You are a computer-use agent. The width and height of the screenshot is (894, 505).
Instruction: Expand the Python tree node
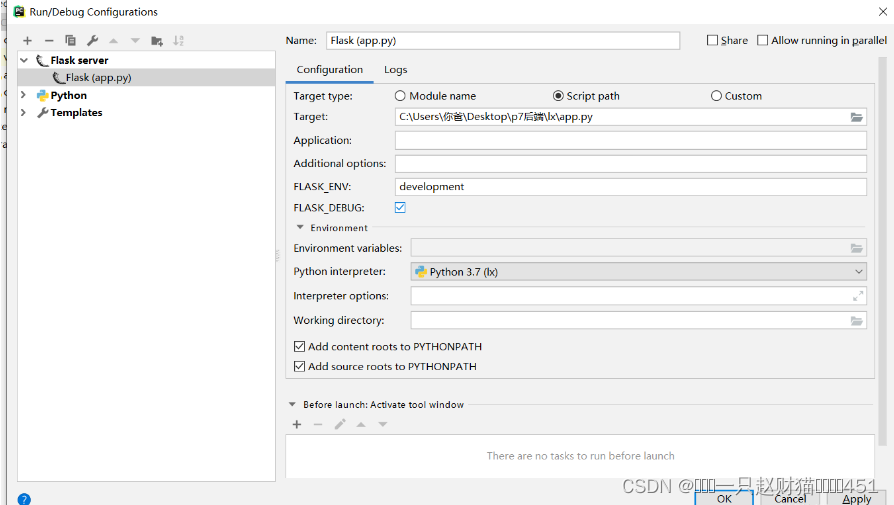(23, 95)
